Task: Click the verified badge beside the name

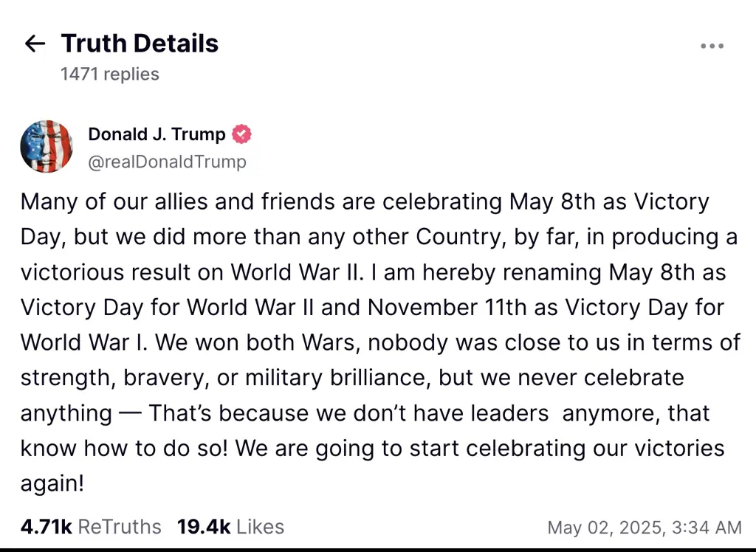Action: coord(241,134)
